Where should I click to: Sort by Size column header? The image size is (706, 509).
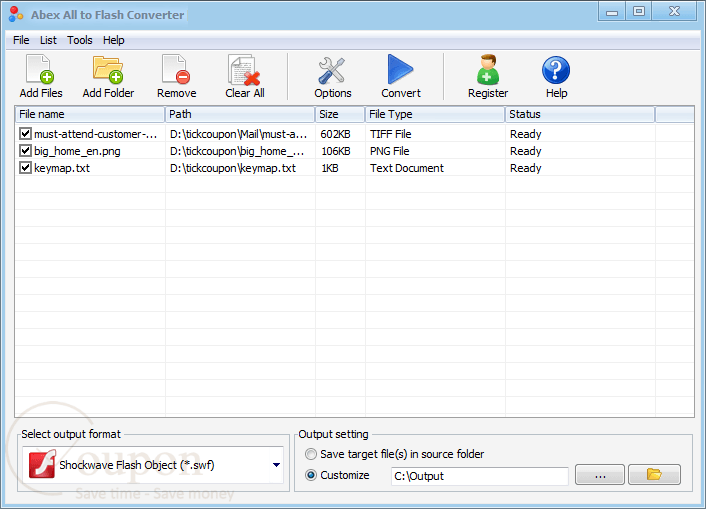click(x=340, y=114)
